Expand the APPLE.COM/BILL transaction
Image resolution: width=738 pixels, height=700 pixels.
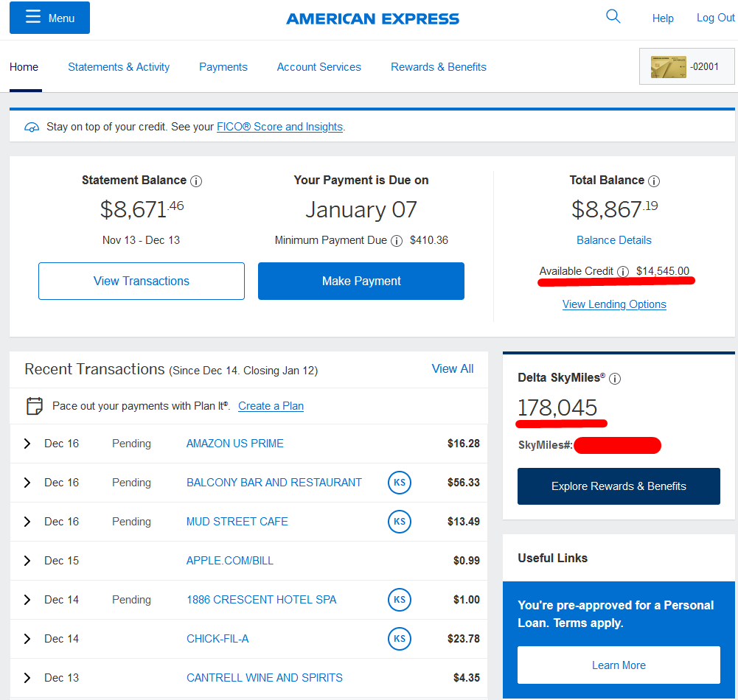pyautogui.click(x=27, y=561)
